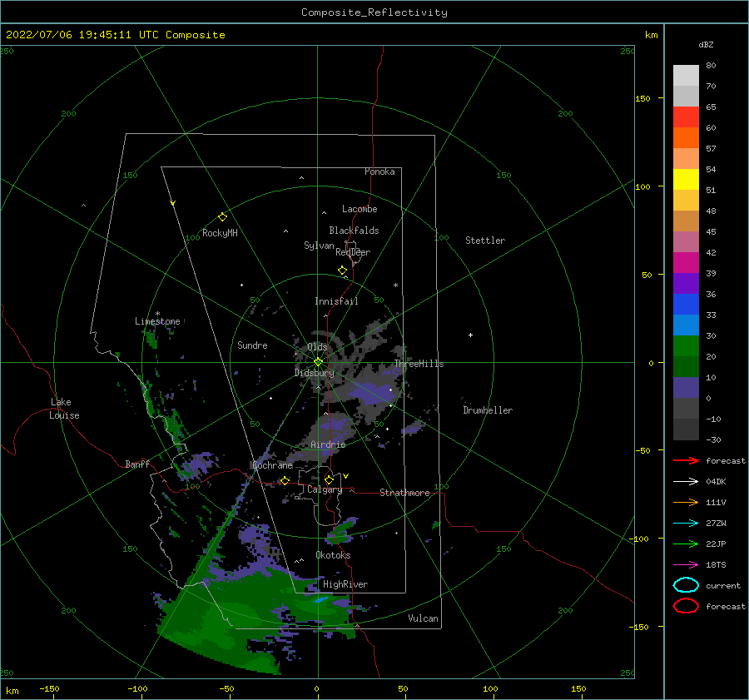The height and width of the screenshot is (700, 749).
Task: Click the Okotoks label
Action: point(333,555)
